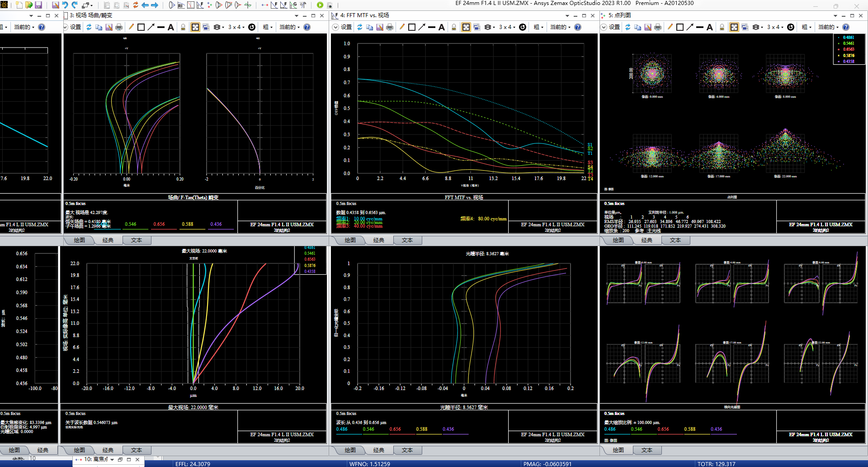Screen dimensions: 868x467
Task: Refresh the Spot Diagram window
Action: (628, 27)
